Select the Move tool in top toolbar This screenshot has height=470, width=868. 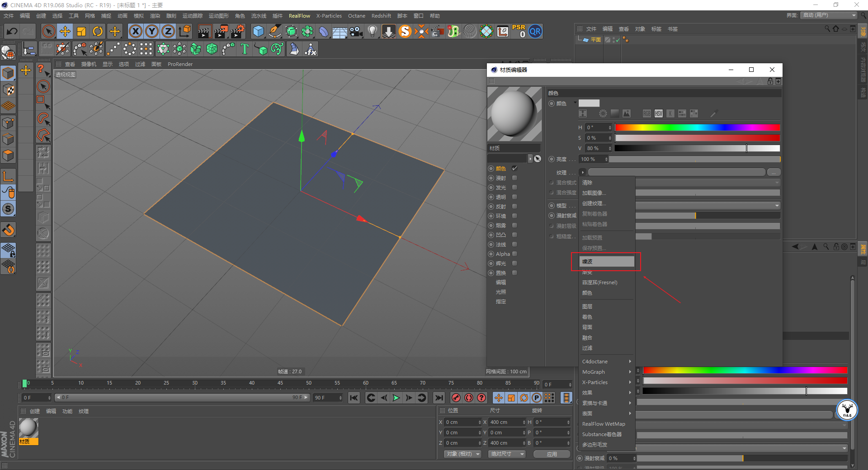coord(65,31)
